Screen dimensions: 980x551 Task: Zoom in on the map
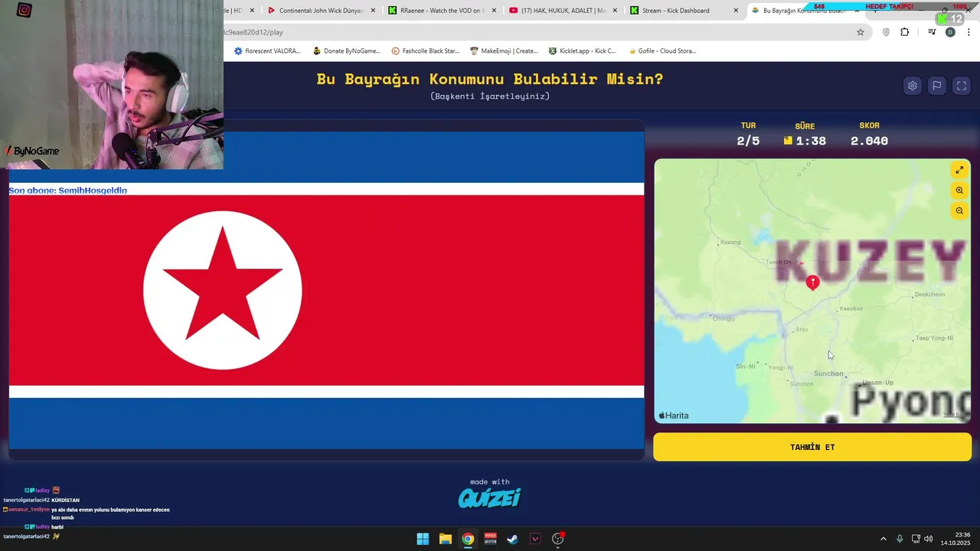(x=959, y=191)
